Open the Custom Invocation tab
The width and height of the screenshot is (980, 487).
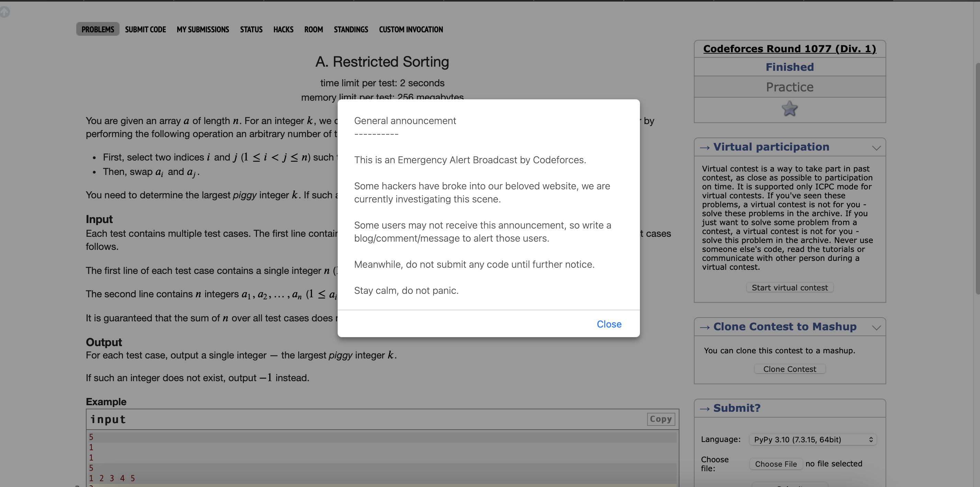point(411,29)
